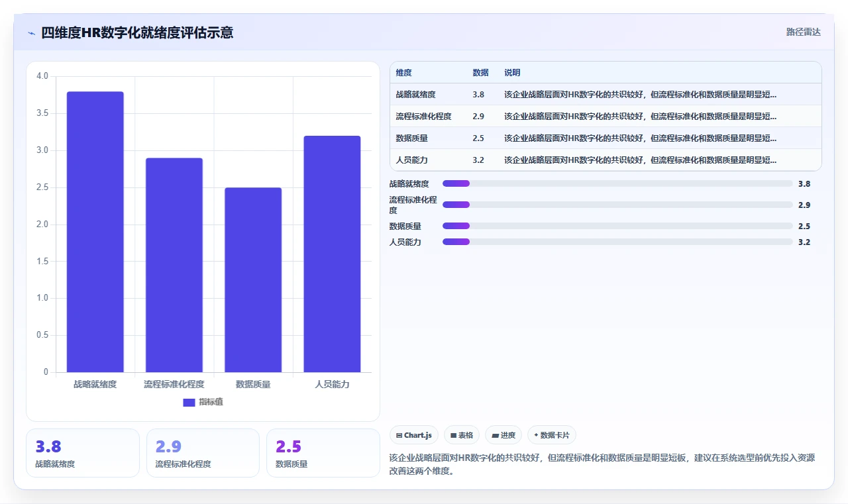
Task: Click the 人员能力 x-axis label
Action: (x=332, y=384)
